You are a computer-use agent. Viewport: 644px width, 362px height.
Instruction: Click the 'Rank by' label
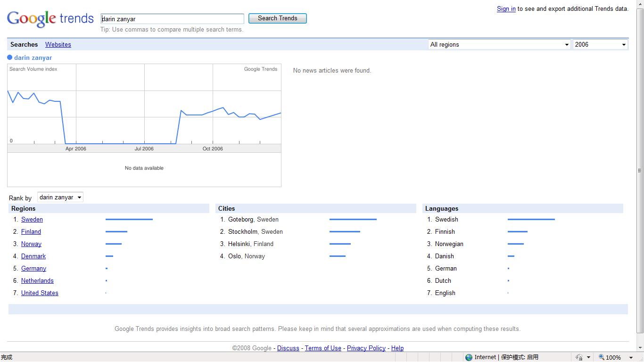(x=20, y=198)
